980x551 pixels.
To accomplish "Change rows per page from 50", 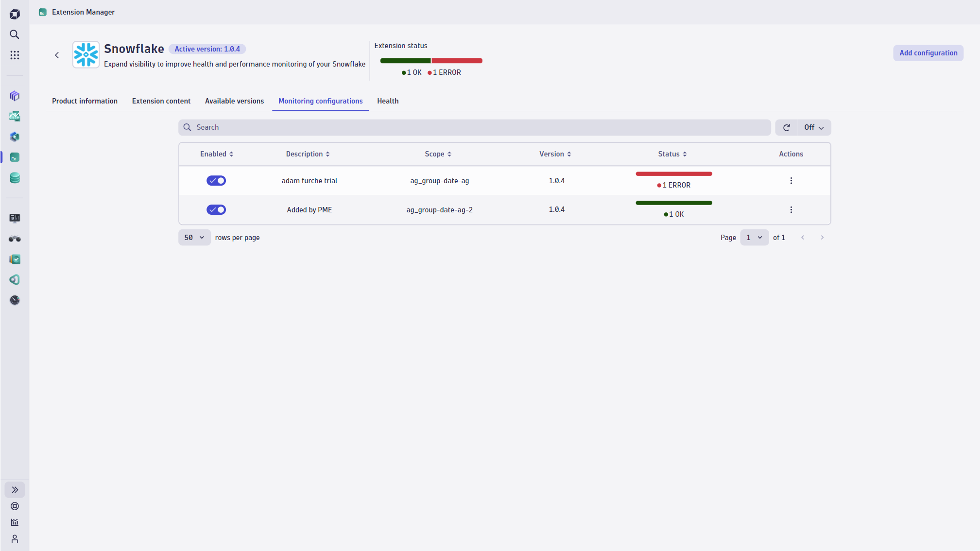I will pos(194,237).
